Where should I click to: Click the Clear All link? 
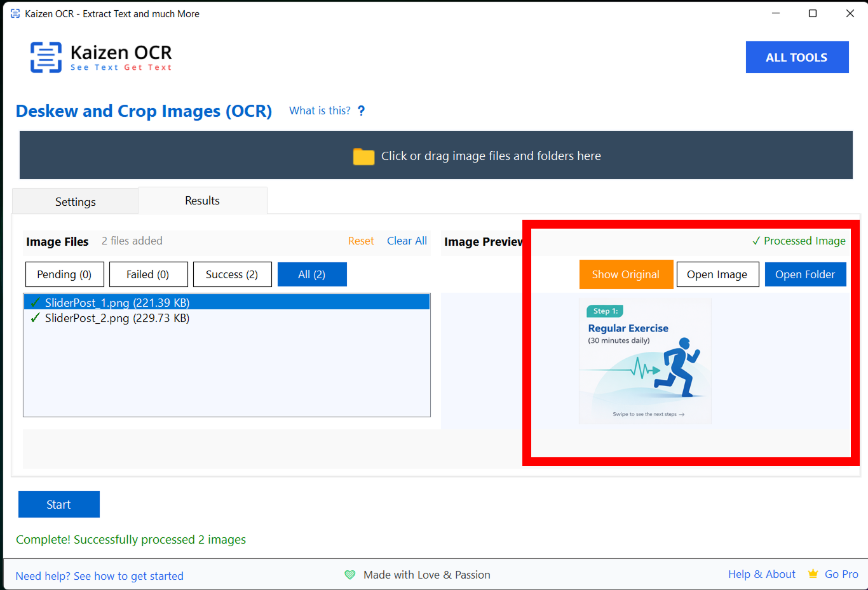407,241
